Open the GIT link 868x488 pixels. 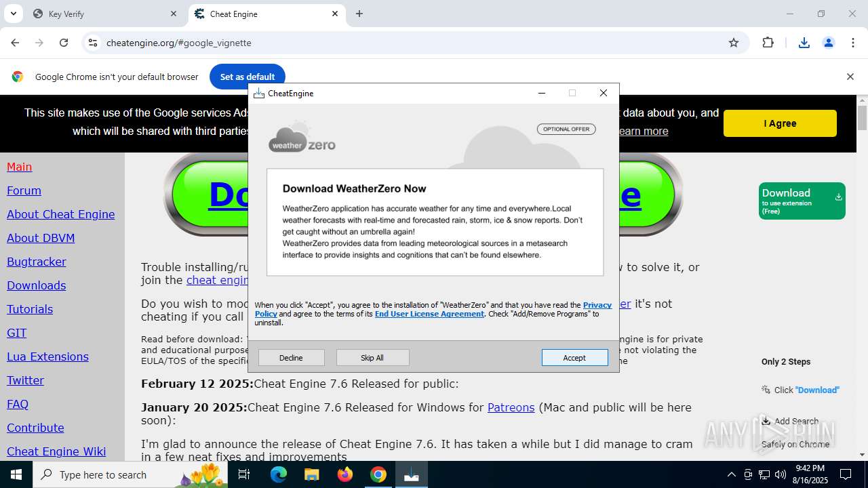click(x=17, y=333)
